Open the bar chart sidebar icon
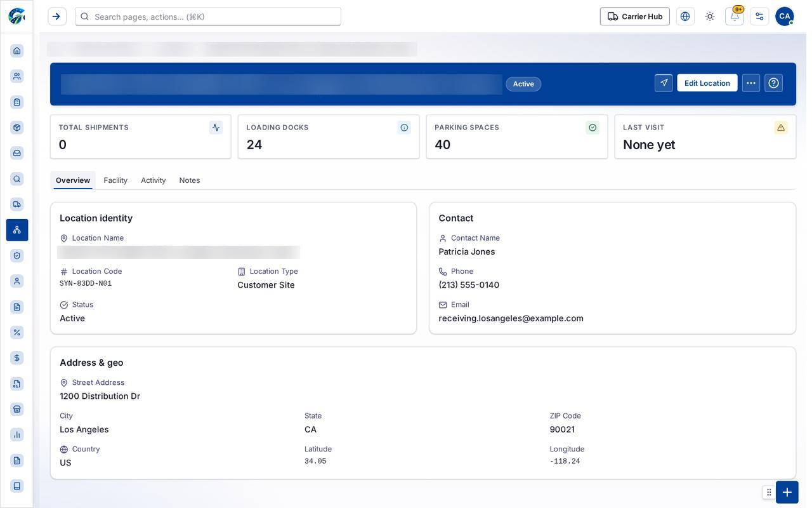Screen dimensions: 812x508 [17, 435]
